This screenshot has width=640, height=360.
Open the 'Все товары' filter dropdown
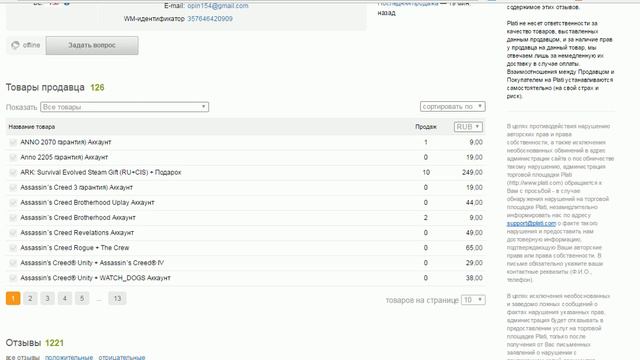pos(124,107)
